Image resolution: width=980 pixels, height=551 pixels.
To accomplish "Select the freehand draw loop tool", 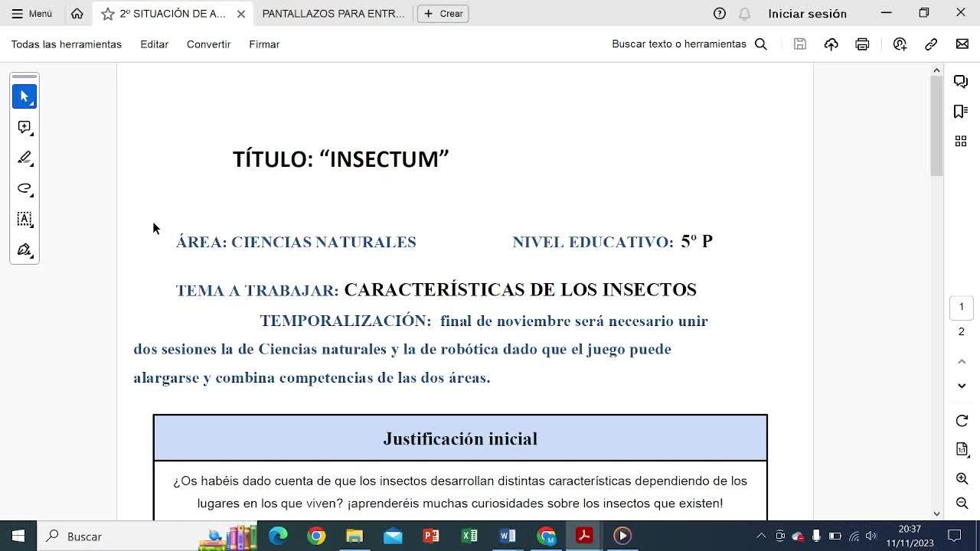I will (24, 188).
